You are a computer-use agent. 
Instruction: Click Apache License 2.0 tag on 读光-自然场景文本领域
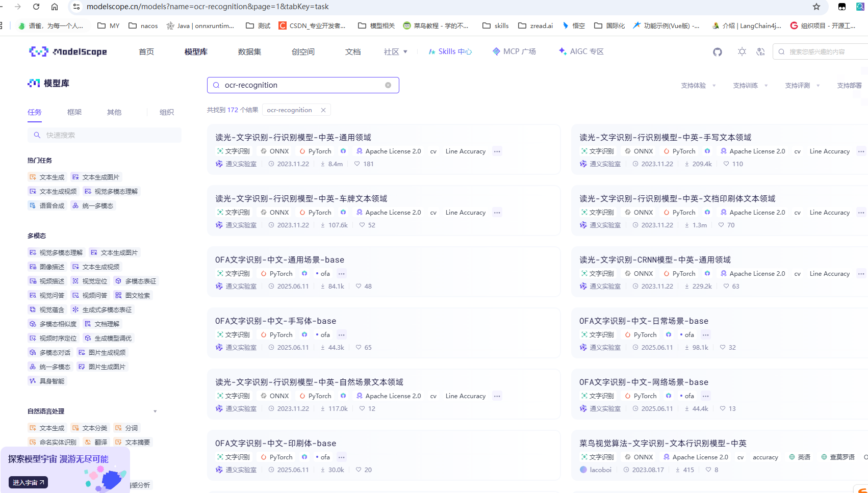click(x=389, y=396)
